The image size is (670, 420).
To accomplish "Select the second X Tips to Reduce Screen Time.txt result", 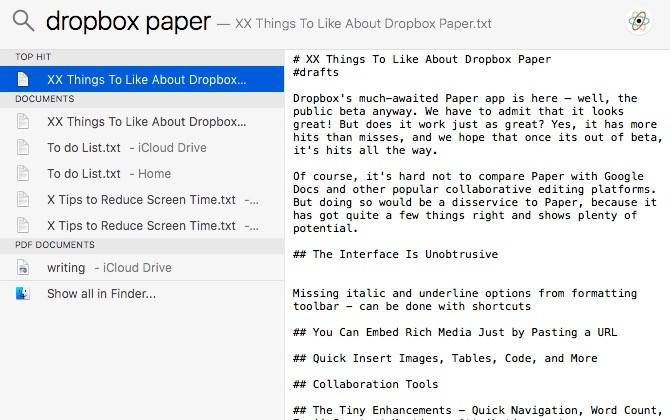I will (142, 226).
